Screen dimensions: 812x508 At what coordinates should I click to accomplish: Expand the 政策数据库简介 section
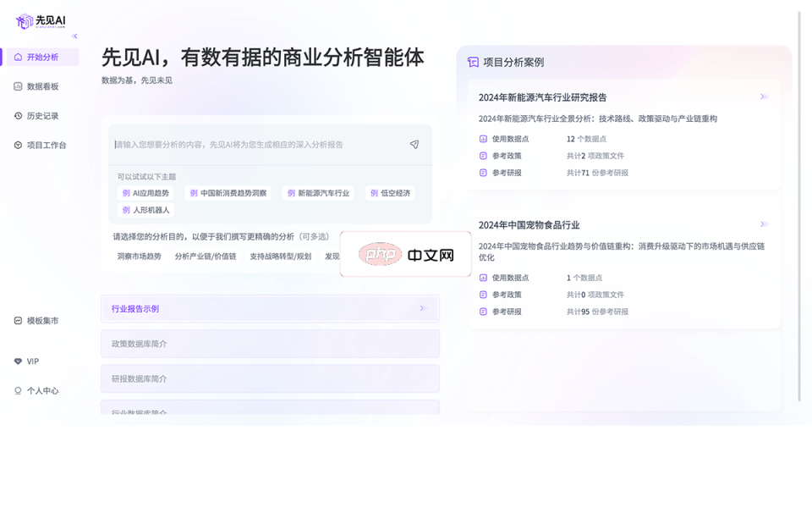click(271, 345)
